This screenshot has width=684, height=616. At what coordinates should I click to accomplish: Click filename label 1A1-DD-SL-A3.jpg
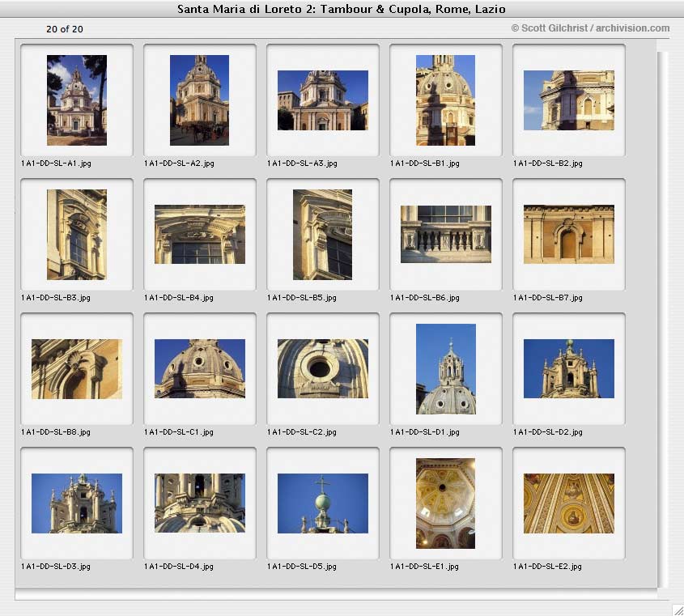tap(302, 164)
